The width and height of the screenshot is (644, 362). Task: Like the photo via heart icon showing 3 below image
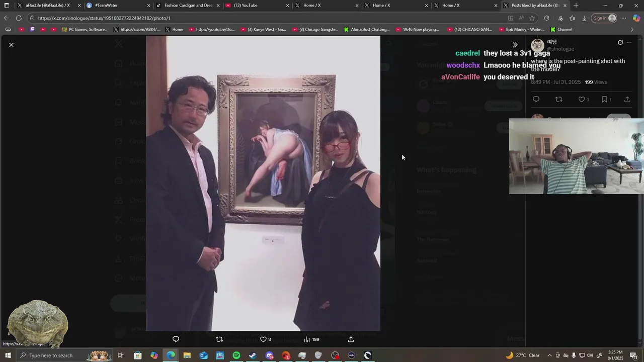point(265,339)
